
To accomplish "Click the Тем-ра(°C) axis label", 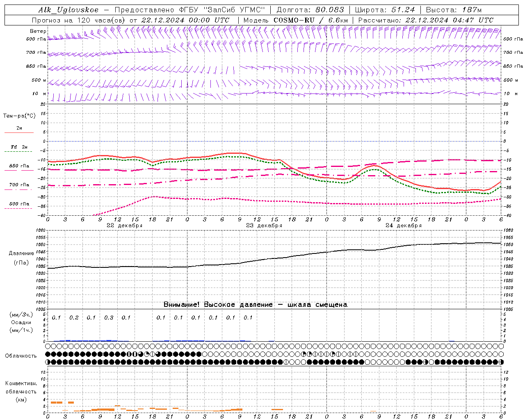I will pyautogui.click(x=19, y=116).
